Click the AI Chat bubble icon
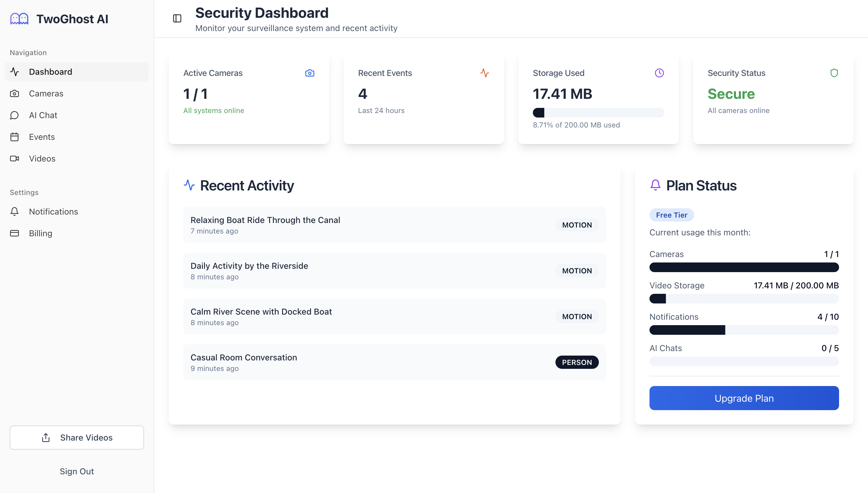This screenshot has width=868, height=493. [x=14, y=115]
